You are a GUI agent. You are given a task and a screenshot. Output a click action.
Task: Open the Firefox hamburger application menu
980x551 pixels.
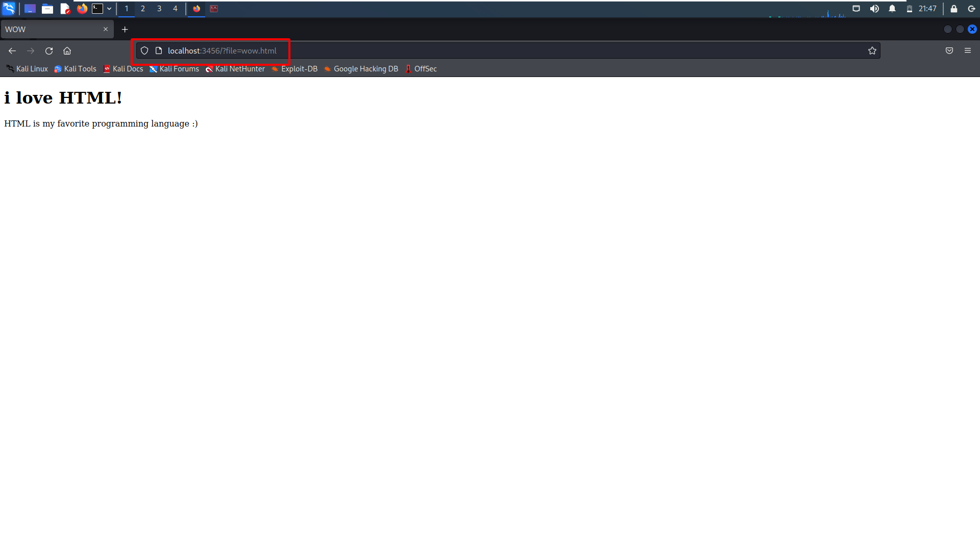[x=968, y=51]
